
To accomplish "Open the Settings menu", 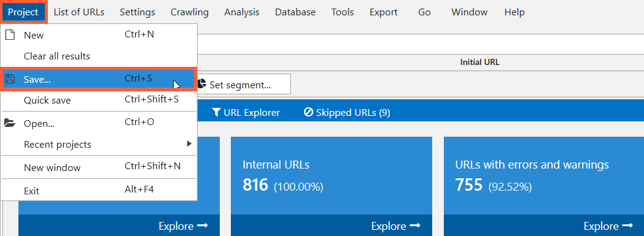I will pyautogui.click(x=138, y=12).
